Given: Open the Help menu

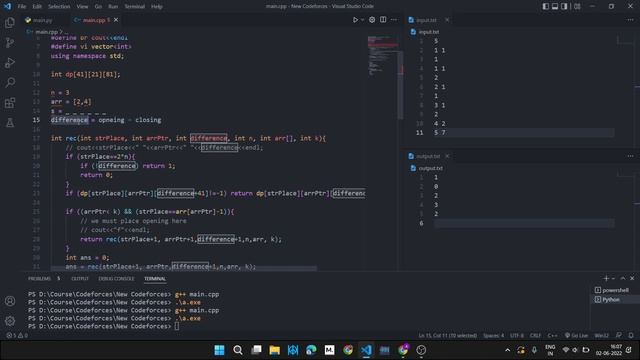Looking at the screenshot, I should click(x=157, y=6).
